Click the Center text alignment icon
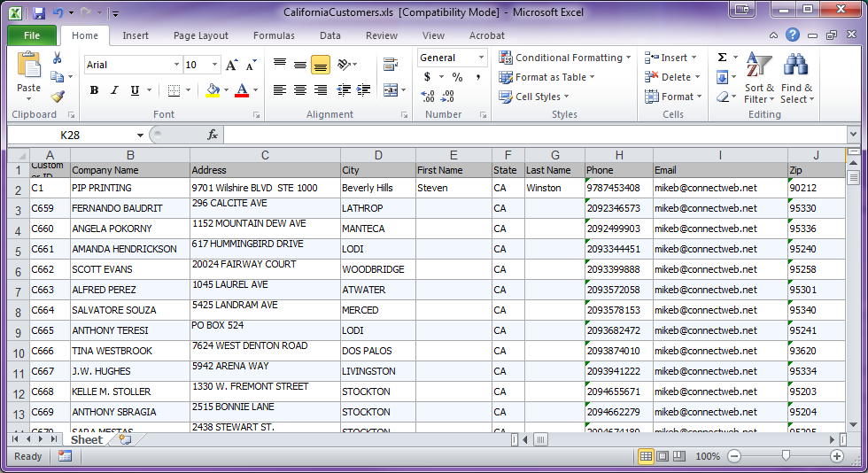Screen dimensions: 868x473 (x=300, y=90)
